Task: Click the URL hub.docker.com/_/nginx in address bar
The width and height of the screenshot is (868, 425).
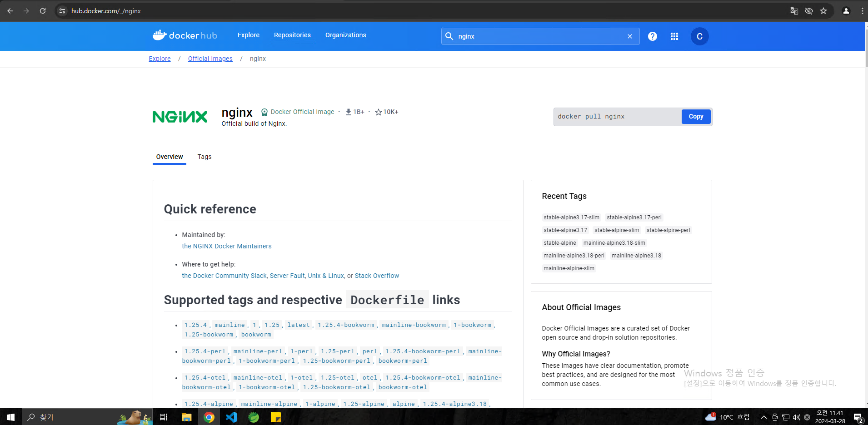Action: point(106,11)
